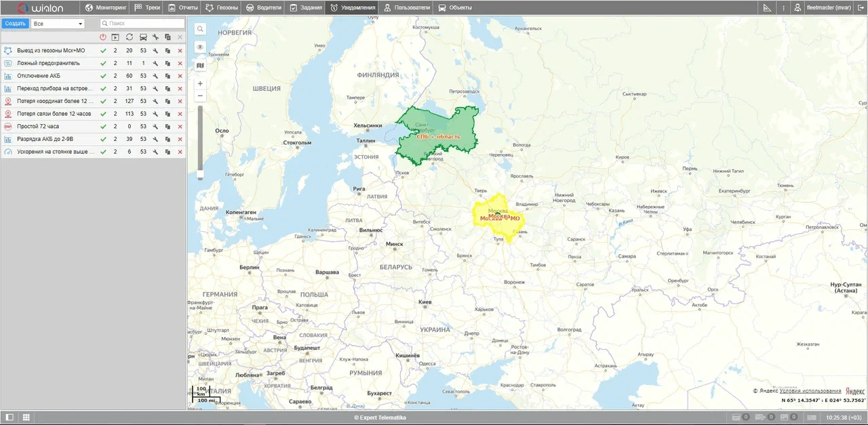Click the Создать button
868x425 pixels.
(x=15, y=24)
